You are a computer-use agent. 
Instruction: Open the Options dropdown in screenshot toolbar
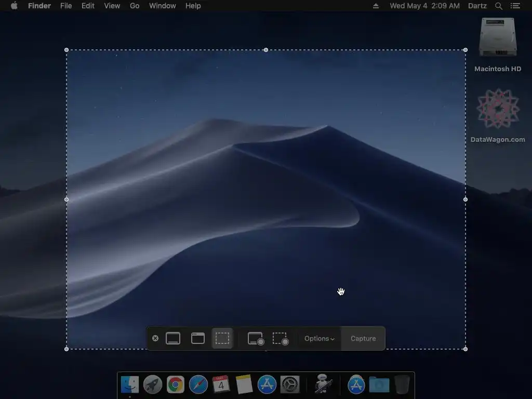[320, 339]
